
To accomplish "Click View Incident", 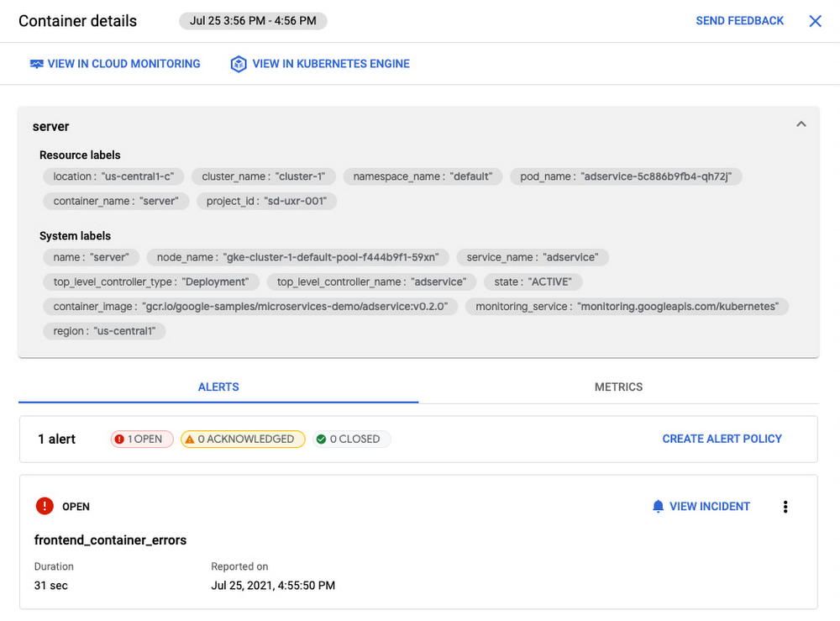I will (x=701, y=507).
